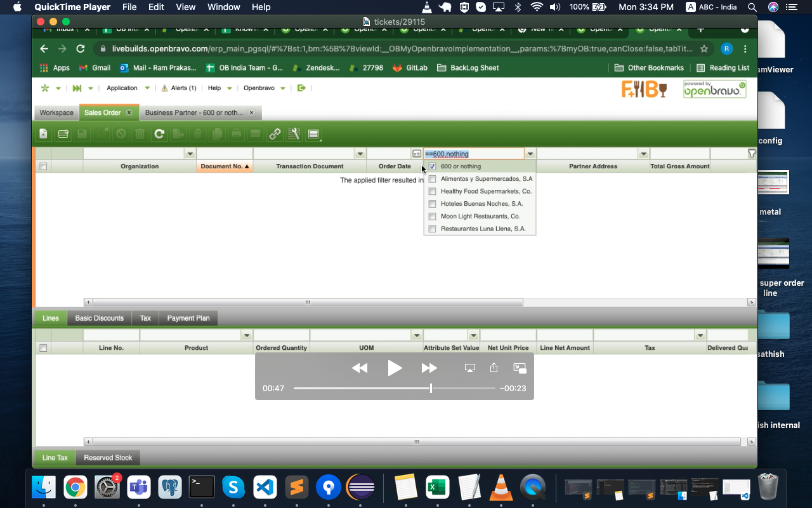Click the QuickTime playback progress slider

tap(393, 389)
